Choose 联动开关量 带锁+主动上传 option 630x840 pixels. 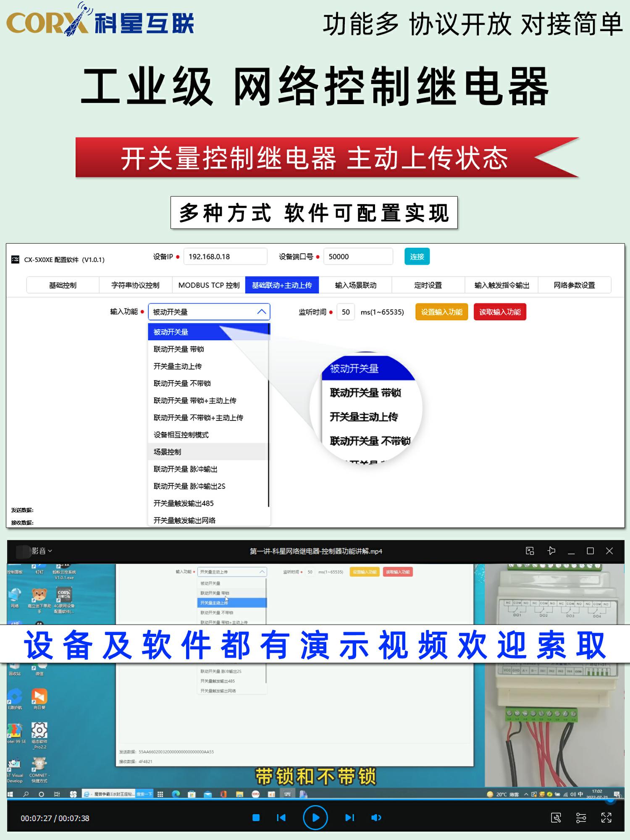(209, 401)
